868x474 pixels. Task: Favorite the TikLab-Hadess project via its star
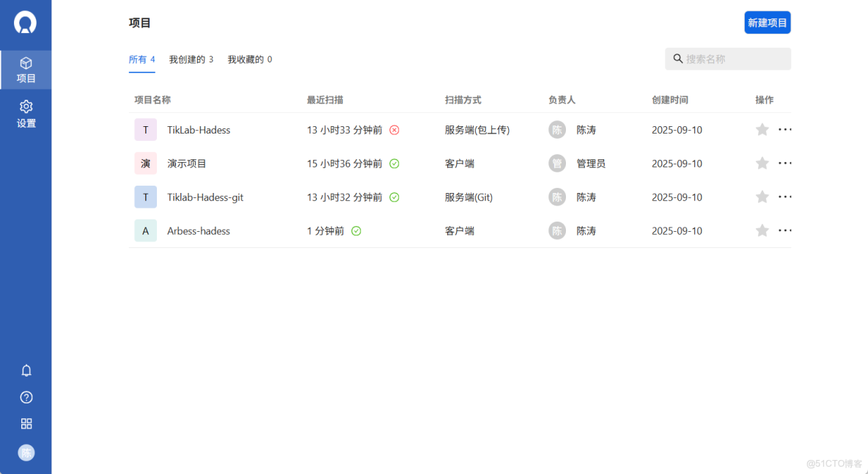(762, 129)
